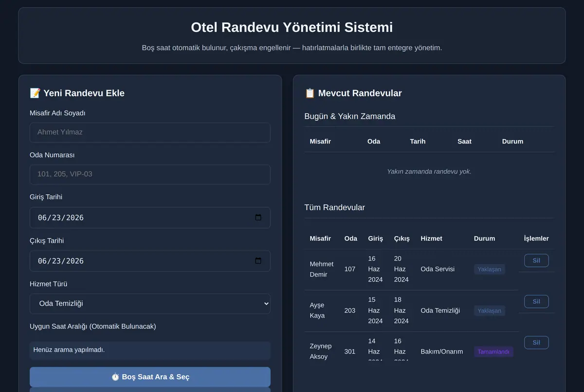The width and height of the screenshot is (584, 392).
Task: Click the 'Yakın zamanda randevu yok.' message
Action: point(429,171)
